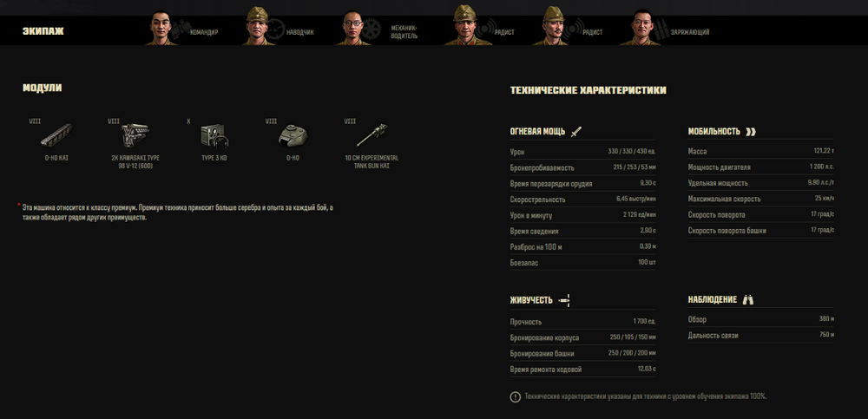Click the gear icon beside Механик-водитель
Screen dimensions: 868x419
(x=372, y=29)
